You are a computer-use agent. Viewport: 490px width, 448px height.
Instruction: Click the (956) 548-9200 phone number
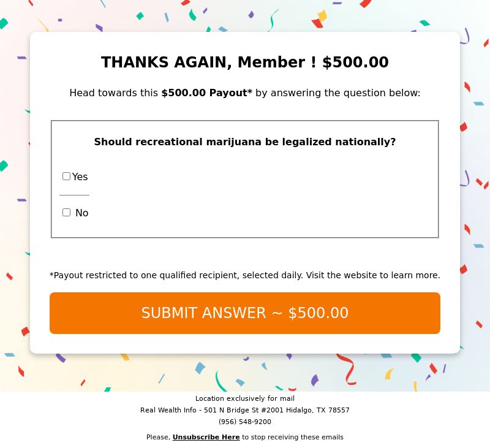pos(244,422)
